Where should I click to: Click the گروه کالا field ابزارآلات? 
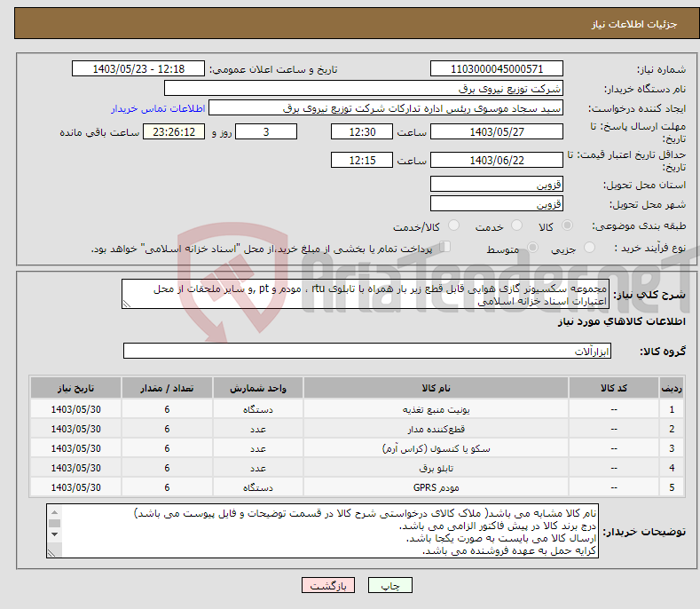click(x=367, y=352)
